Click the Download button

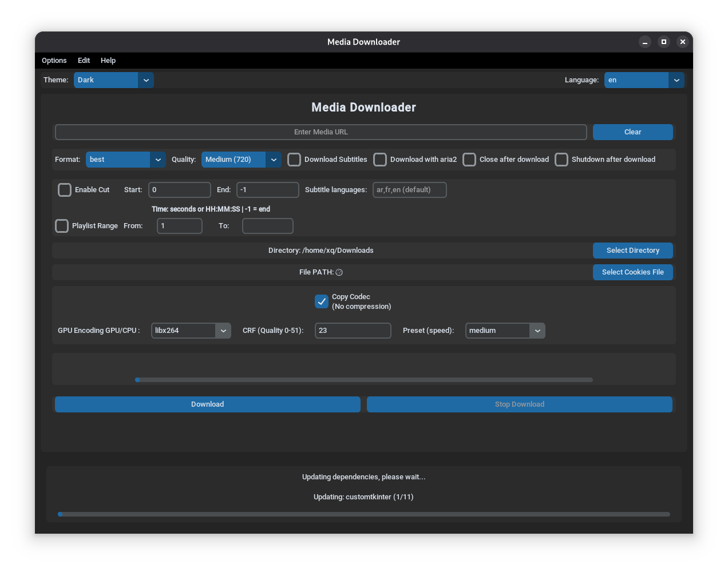(208, 404)
